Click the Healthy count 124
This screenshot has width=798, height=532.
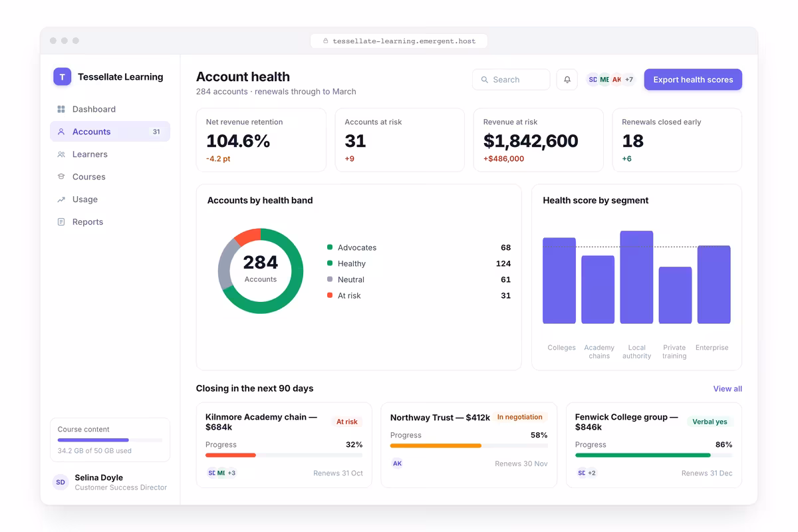pos(503,263)
